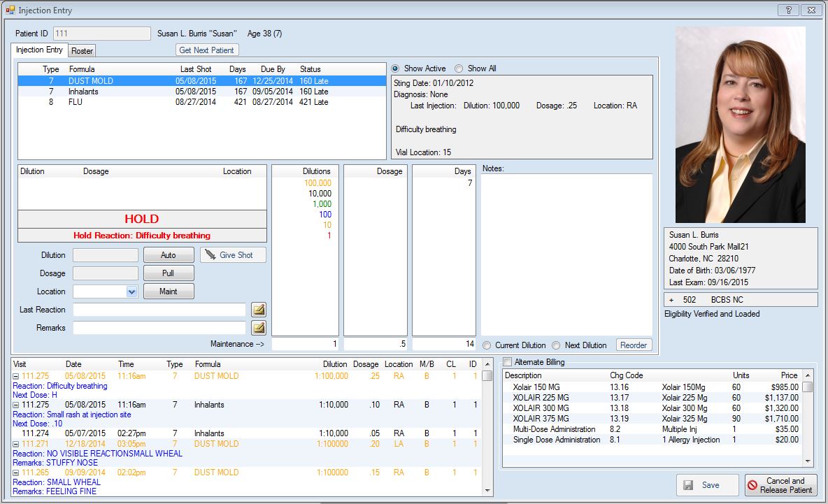The image size is (828, 504).
Task: Click Cancel and Release Patient button
Action: pos(781,485)
